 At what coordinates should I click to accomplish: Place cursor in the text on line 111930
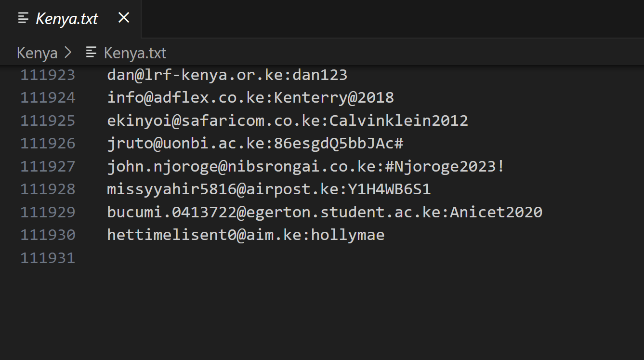coord(246,235)
